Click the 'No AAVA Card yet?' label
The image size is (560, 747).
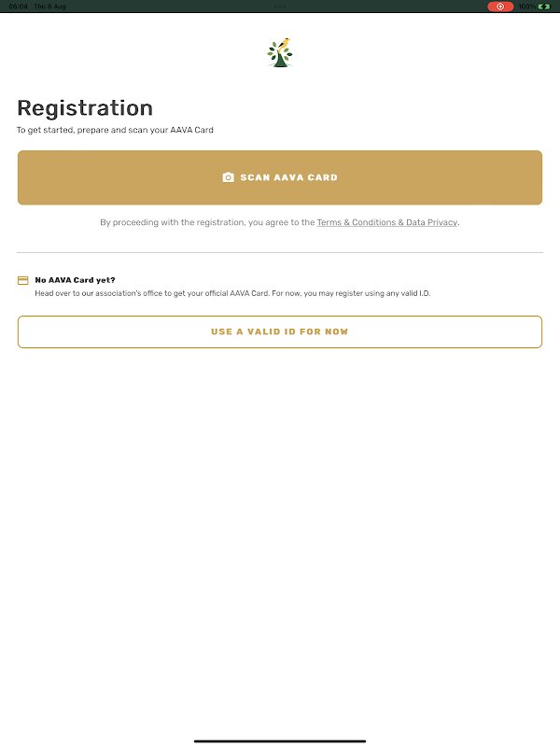pos(75,280)
